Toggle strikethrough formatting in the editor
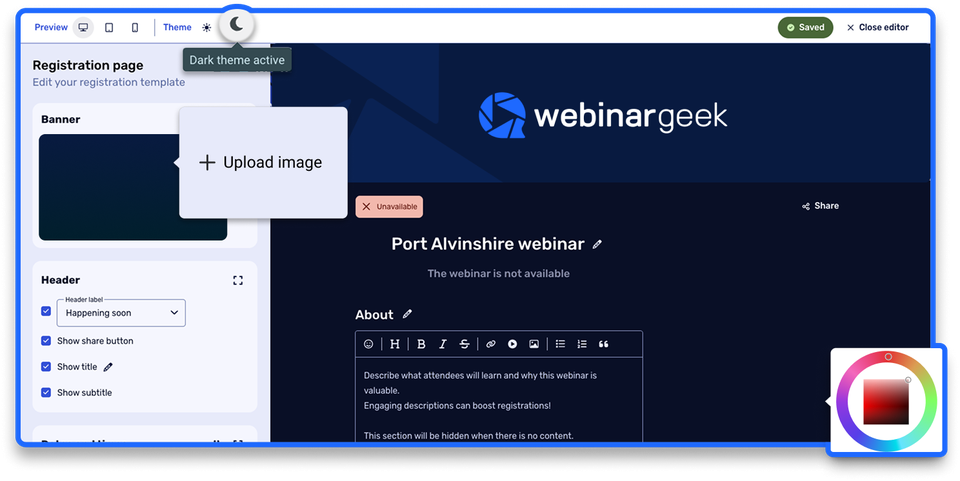 (x=465, y=344)
